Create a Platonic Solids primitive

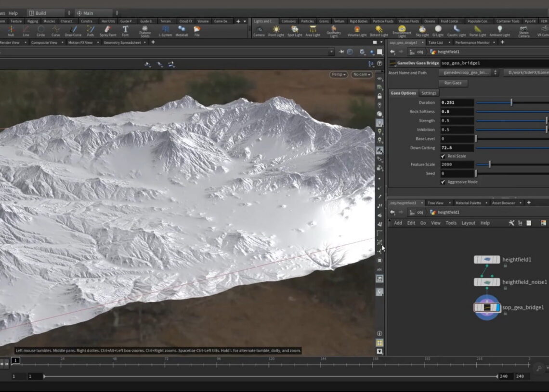[145, 31]
